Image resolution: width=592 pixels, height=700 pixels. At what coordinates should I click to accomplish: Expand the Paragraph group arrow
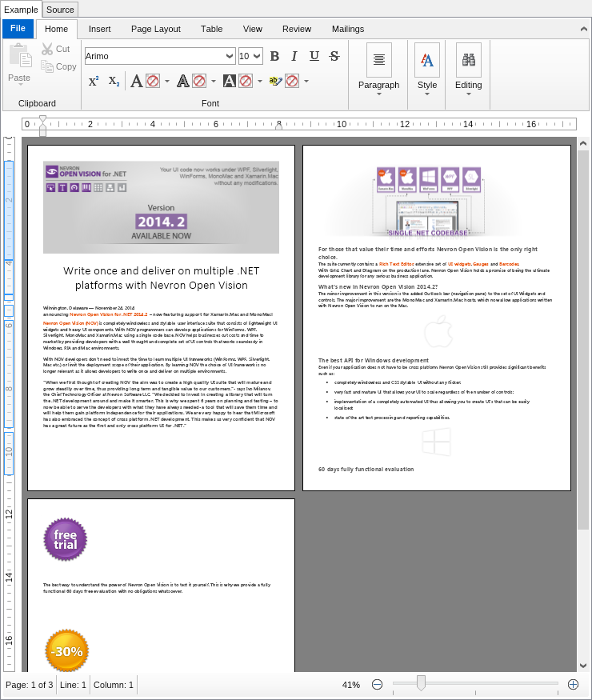tap(379, 94)
